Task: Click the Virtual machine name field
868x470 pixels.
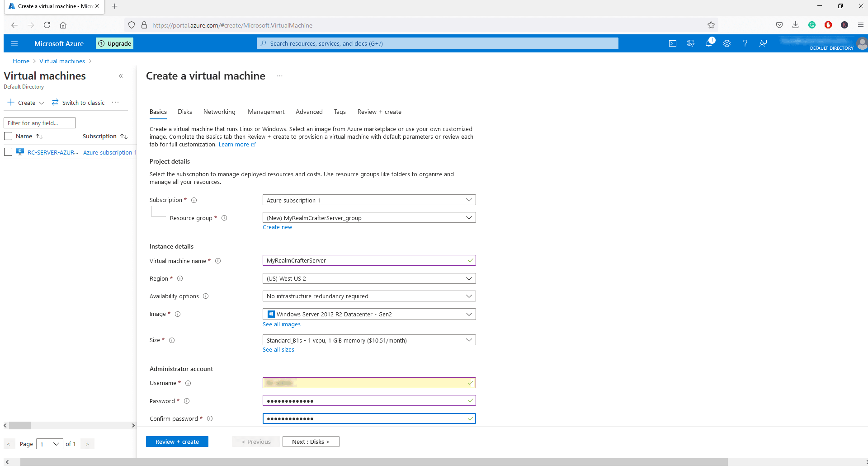Action: pos(369,261)
